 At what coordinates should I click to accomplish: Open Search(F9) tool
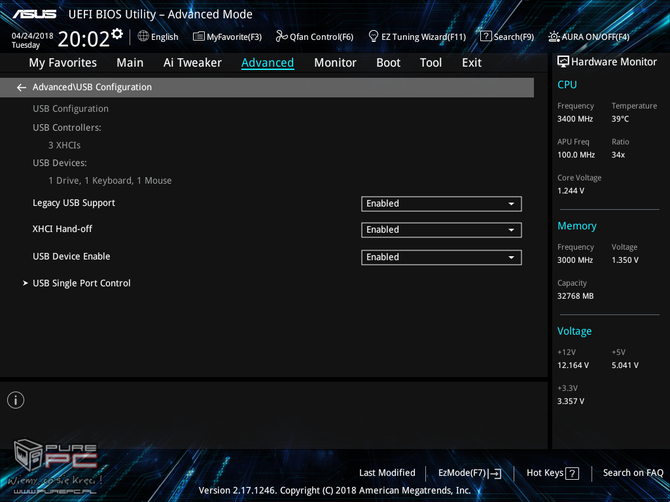coord(507,37)
